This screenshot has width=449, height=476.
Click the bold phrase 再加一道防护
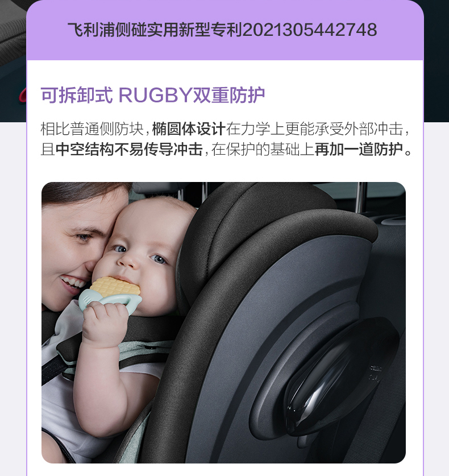[x=359, y=150]
